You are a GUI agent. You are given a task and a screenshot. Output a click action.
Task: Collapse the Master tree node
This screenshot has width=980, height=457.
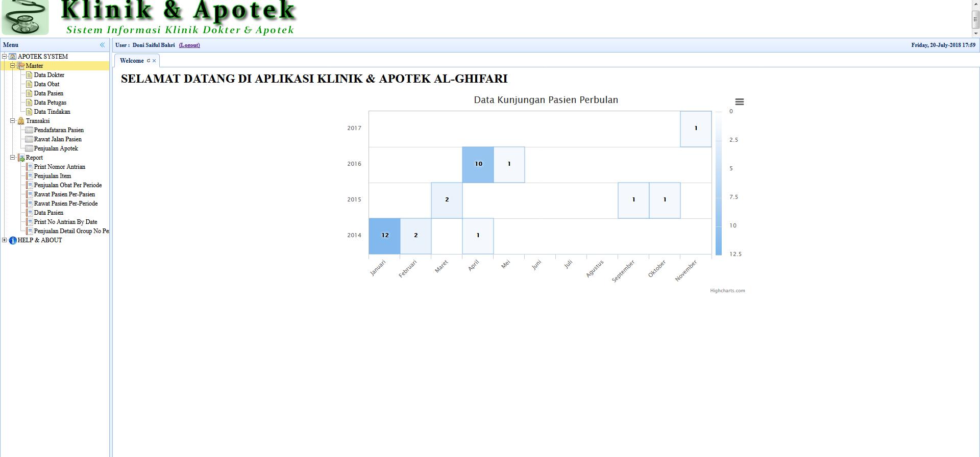[x=12, y=66]
